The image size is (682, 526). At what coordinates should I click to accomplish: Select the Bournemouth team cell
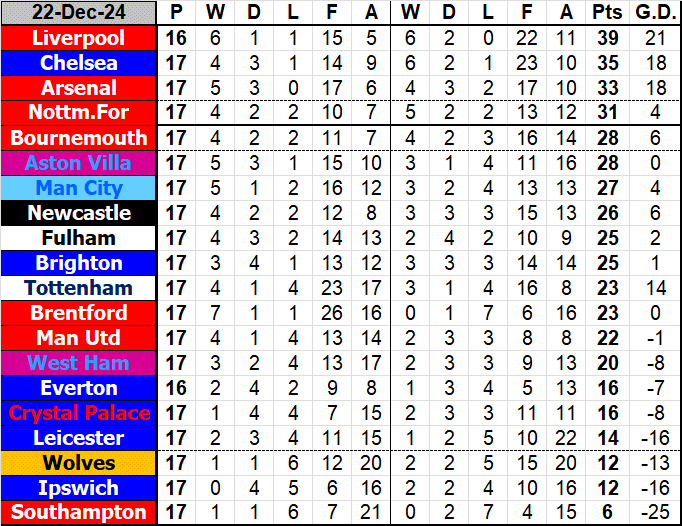click(79, 138)
